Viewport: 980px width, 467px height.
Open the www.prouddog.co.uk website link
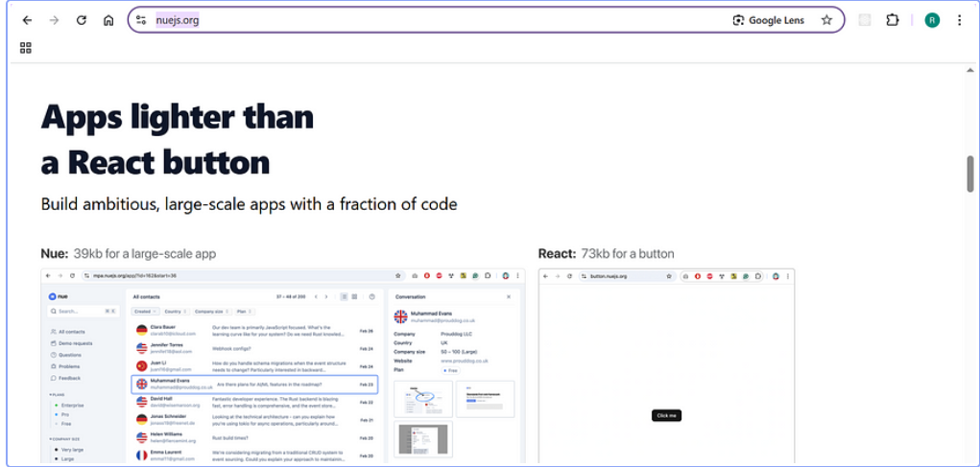tap(465, 361)
